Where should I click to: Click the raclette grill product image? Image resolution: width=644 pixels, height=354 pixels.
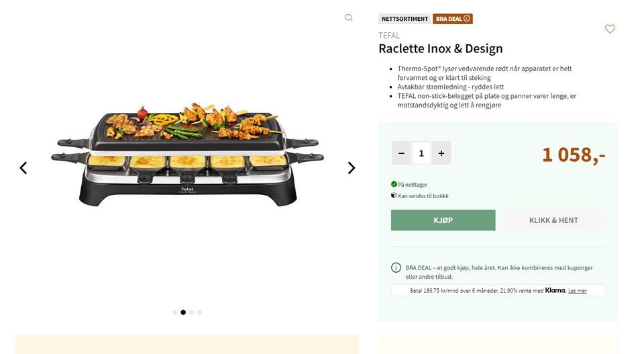(187, 154)
